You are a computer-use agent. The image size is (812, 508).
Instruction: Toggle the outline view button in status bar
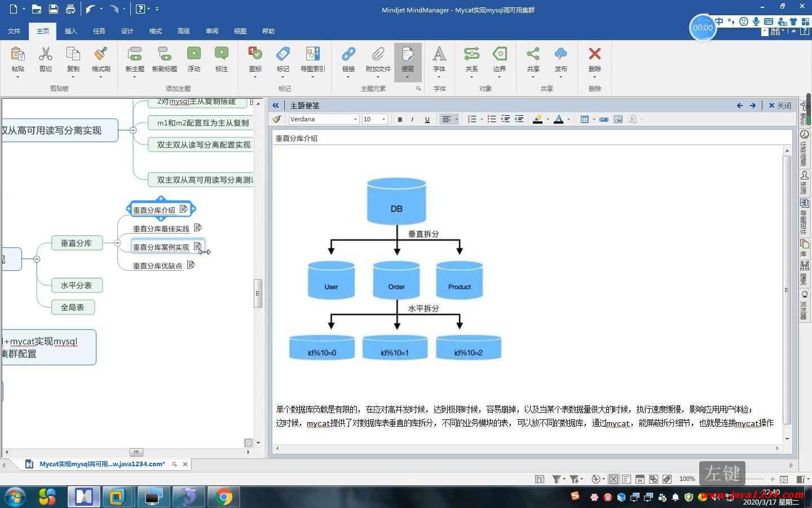(626, 479)
